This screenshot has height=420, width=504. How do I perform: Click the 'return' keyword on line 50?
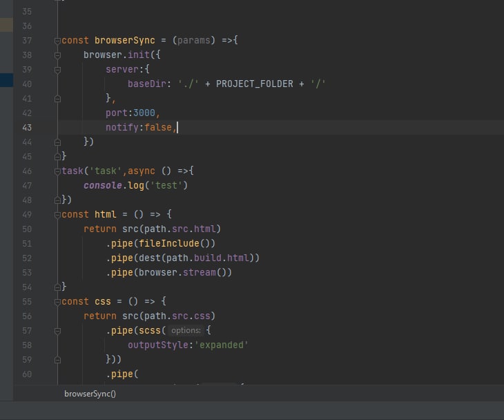click(100, 229)
